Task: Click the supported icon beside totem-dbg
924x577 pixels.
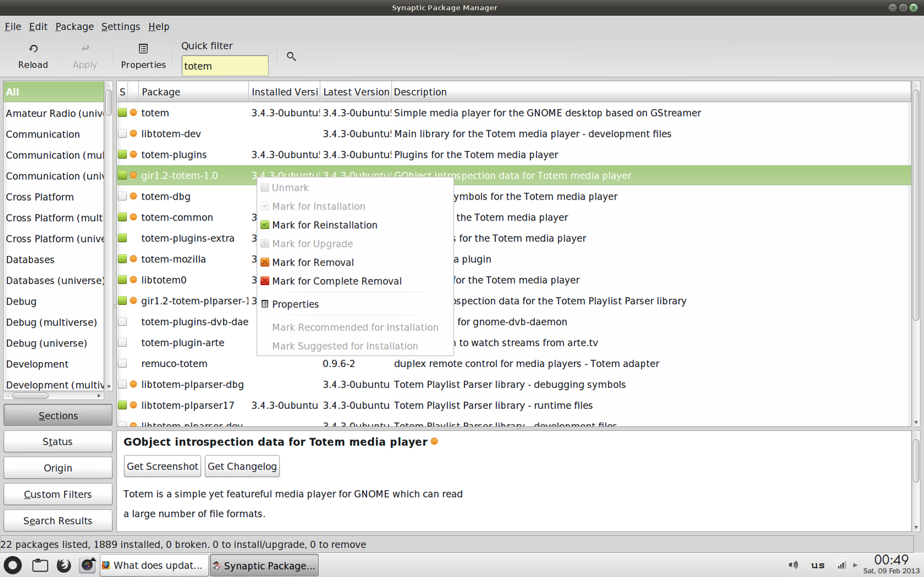Action: (133, 196)
